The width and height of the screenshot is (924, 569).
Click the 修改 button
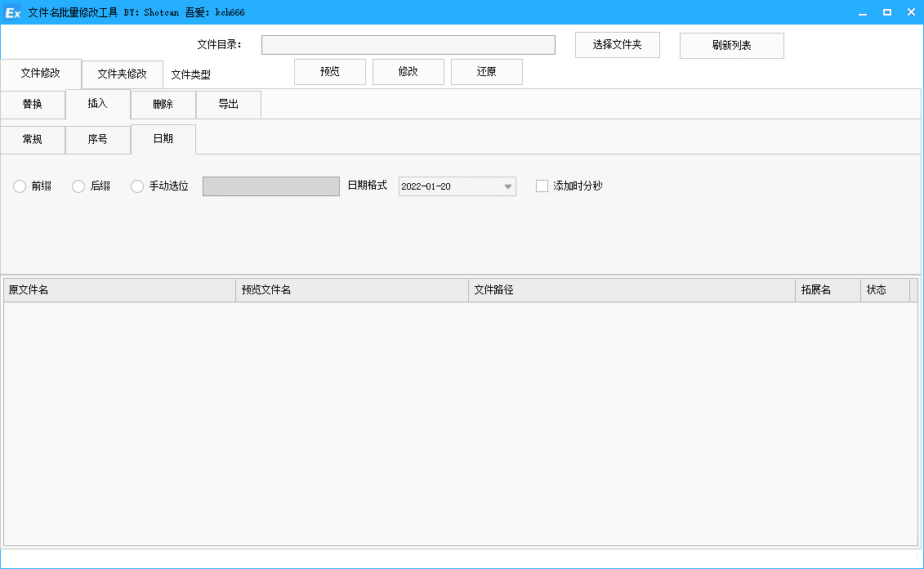408,72
